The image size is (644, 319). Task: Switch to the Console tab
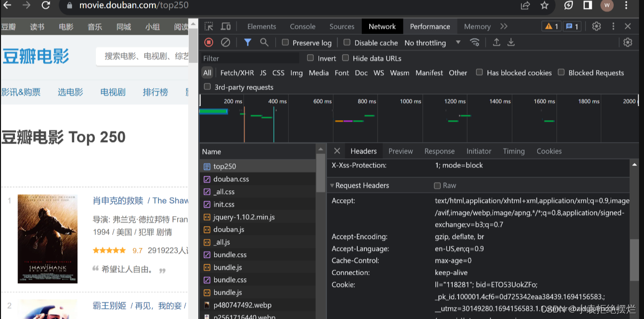[303, 26]
